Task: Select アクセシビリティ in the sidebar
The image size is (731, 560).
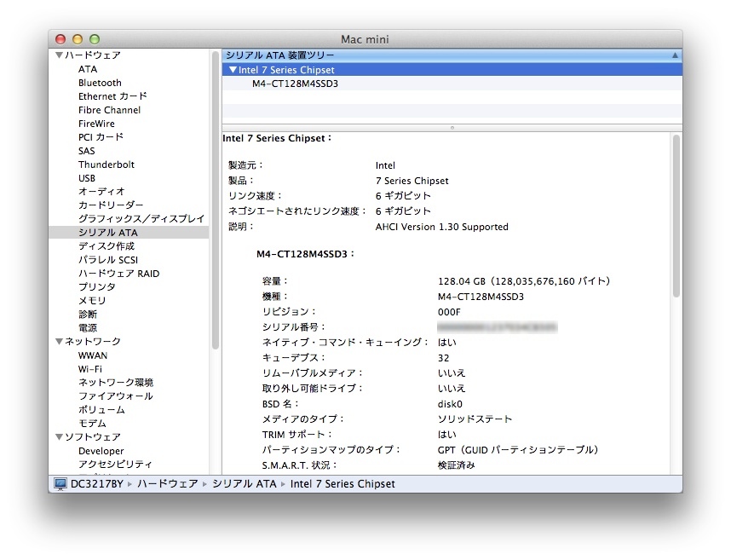Action: click(x=115, y=465)
